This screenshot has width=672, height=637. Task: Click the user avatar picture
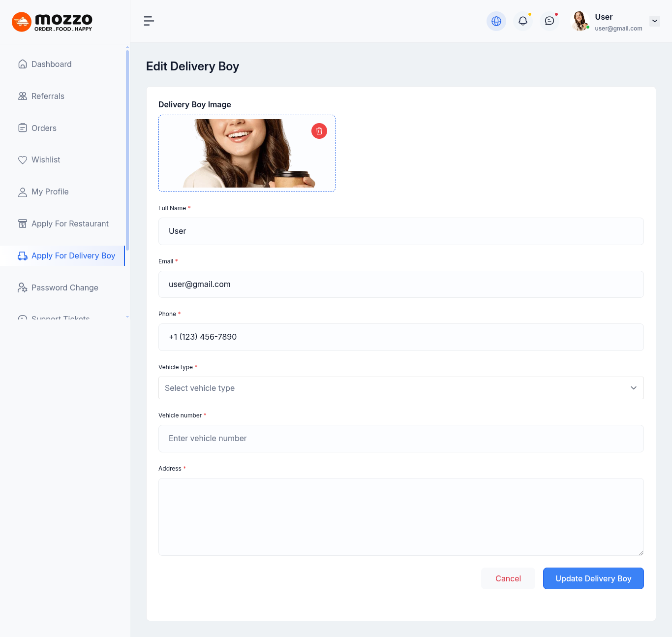pyautogui.click(x=580, y=21)
